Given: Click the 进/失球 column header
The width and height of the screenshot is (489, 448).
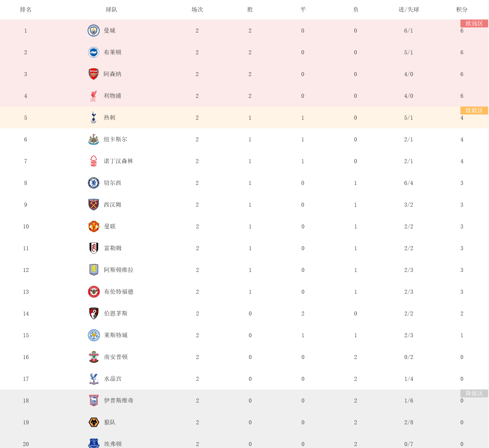Looking at the screenshot, I should pos(409,10).
